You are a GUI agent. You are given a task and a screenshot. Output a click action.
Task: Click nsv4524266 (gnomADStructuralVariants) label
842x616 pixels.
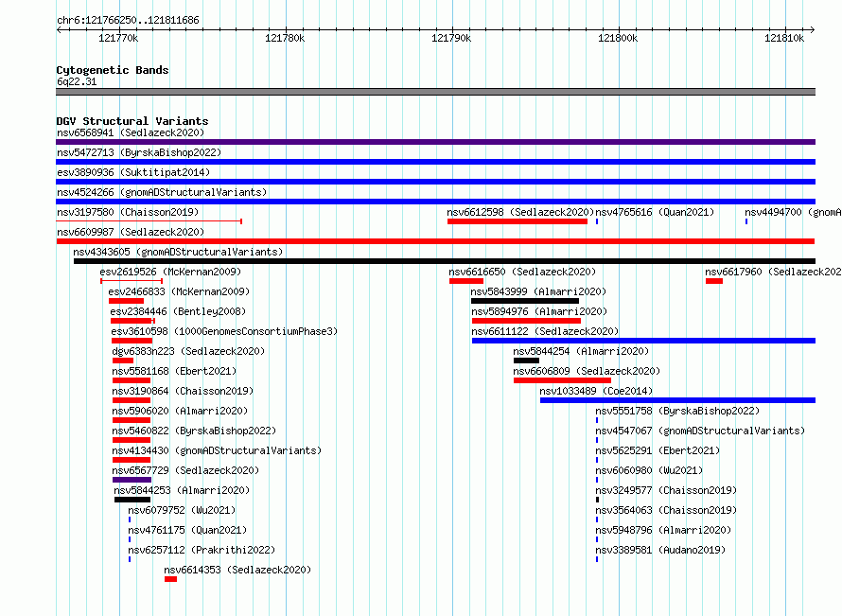162,192
